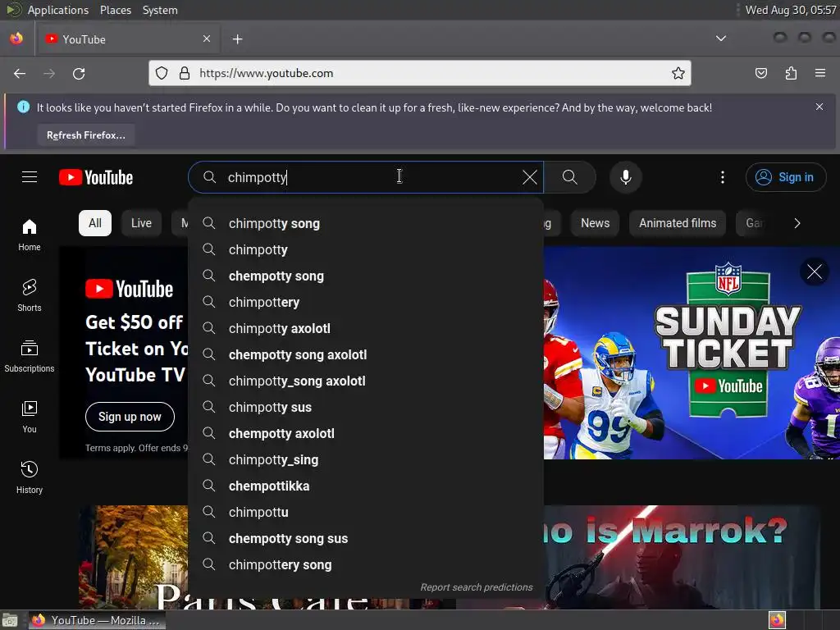Choose the 'chimpotty_song axolotl' suggestion
This screenshot has width=840, height=630.
(x=366, y=381)
